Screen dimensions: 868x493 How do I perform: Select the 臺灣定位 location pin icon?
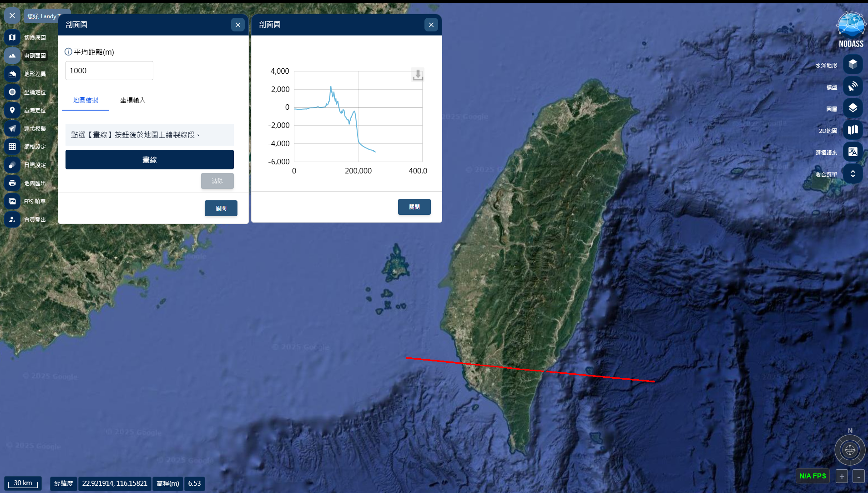(x=12, y=110)
